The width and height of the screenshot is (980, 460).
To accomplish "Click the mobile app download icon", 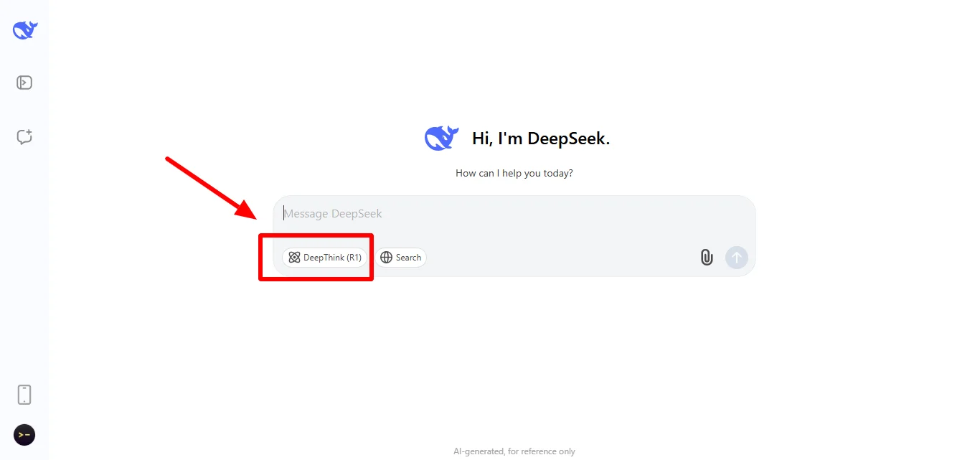I will (24, 394).
